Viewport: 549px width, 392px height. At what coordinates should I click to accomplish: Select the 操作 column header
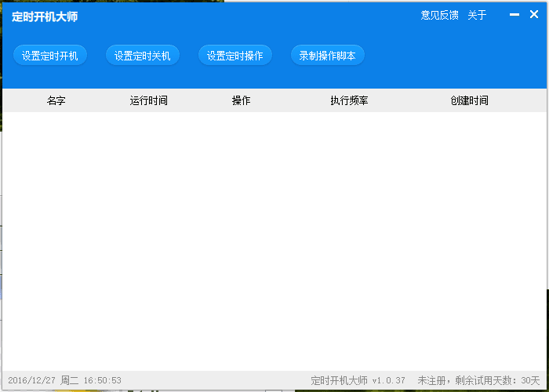coord(242,100)
